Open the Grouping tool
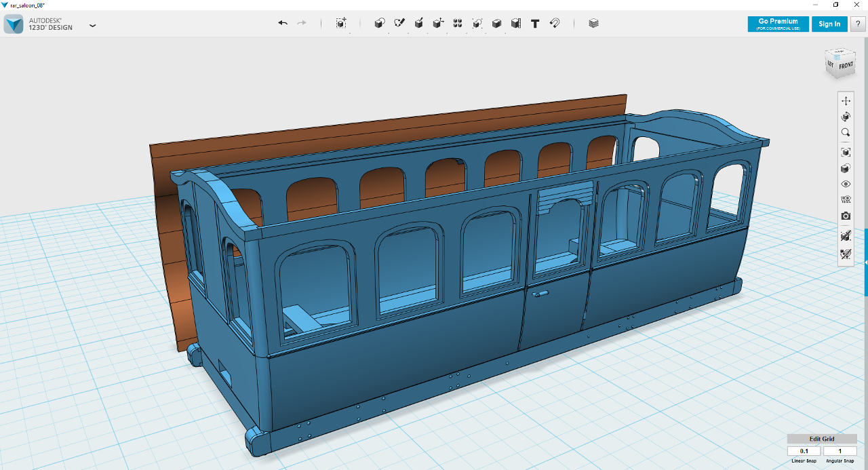 [x=477, y=23]
